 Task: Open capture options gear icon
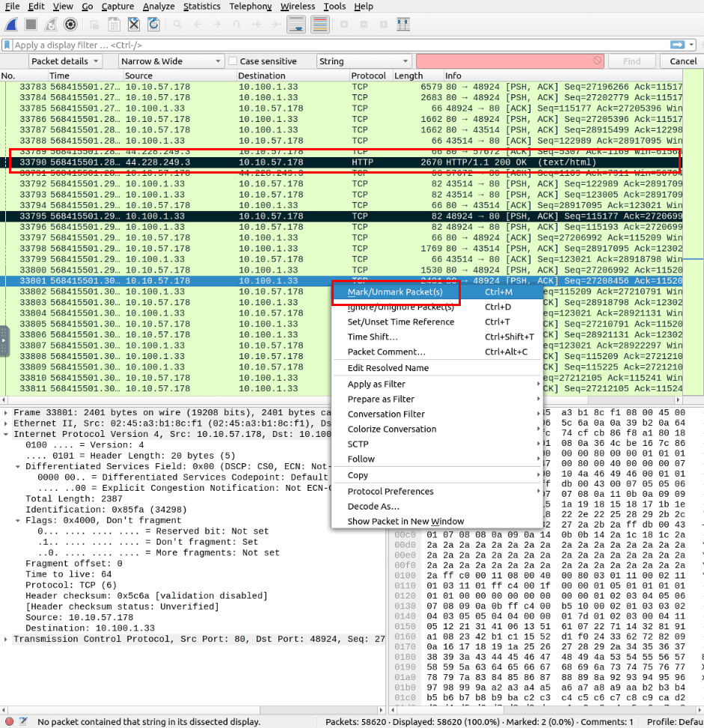point(70,25)
